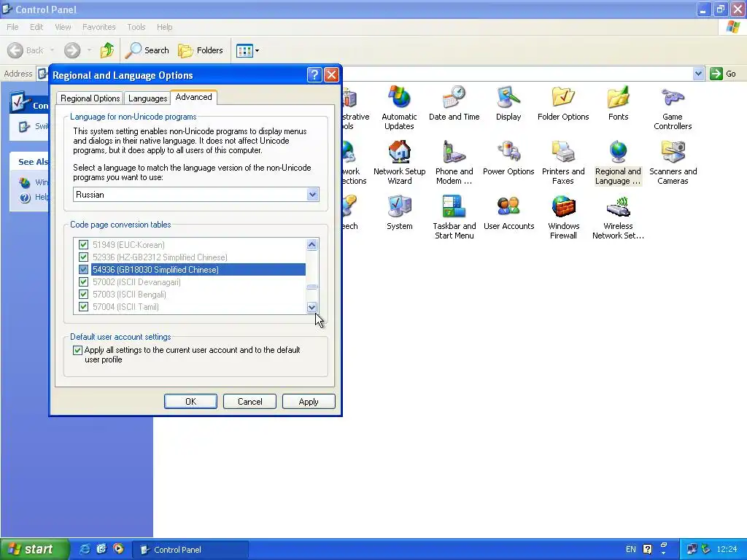Click the Apply button
The width and height of the screenshot is (747, 560).
click(x=309, y=402)
